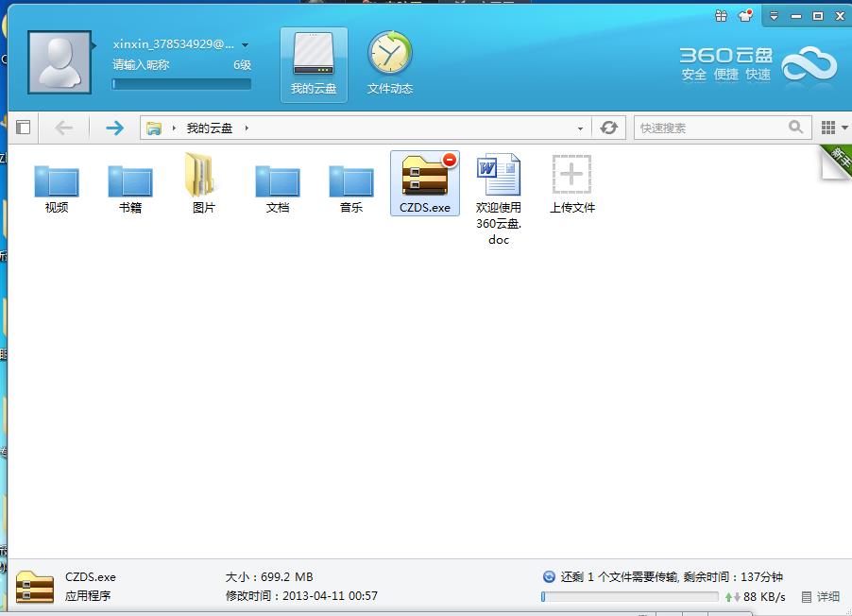The image size is (852, 616).
Task: Click the skin shirt icon in title bar
Action: click(746, 16)
